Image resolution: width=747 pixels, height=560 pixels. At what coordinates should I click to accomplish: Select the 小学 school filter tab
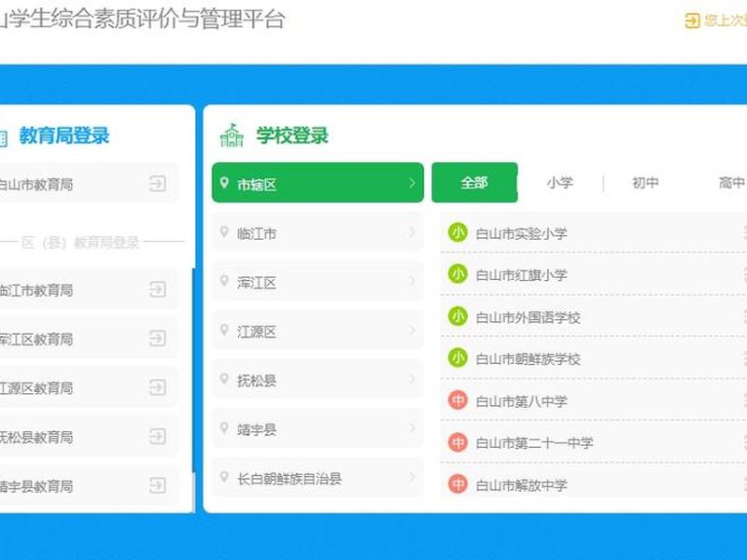pyautogui.click(x=559, y=182)
